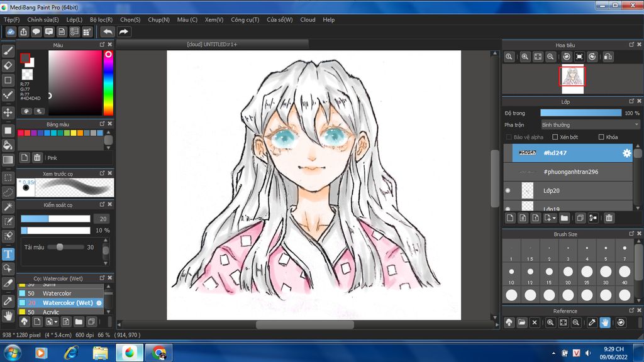Viewport: 644px width, 362px height.
Task: Open the Lớp(L) menu
Action: (x=74, y=19)
